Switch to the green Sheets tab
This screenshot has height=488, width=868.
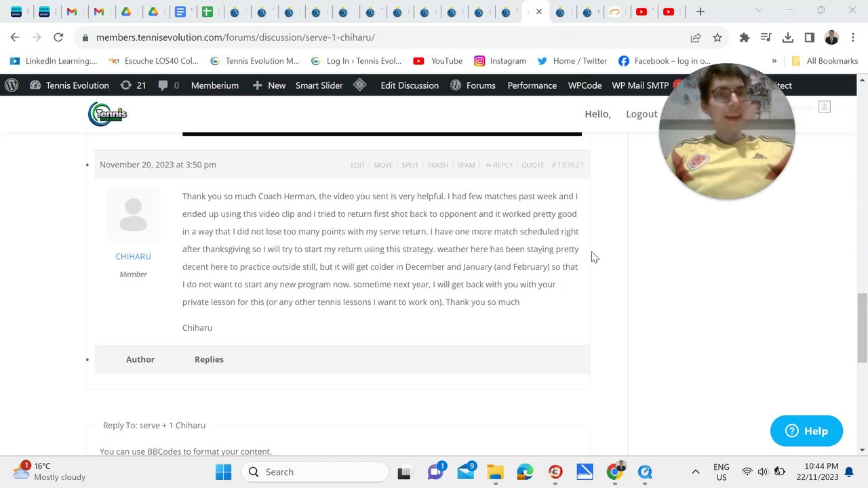(207, 12)
